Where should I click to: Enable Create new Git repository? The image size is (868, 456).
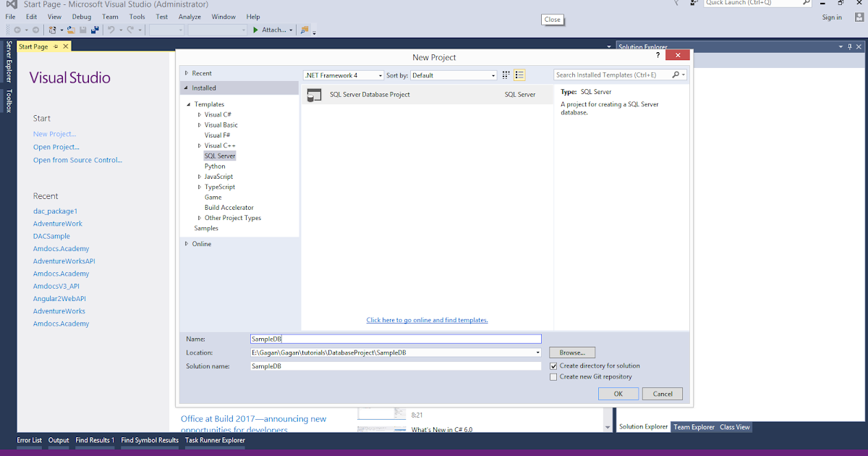(x=554, y=376)
